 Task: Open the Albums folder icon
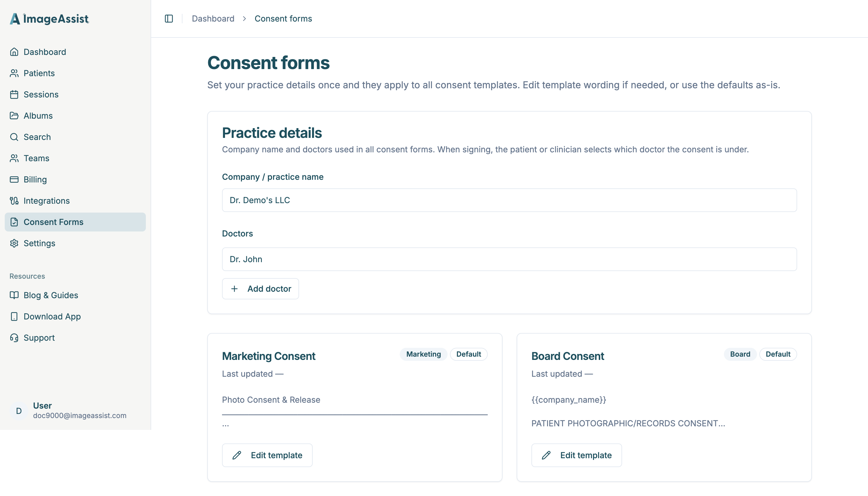[14, 115]
